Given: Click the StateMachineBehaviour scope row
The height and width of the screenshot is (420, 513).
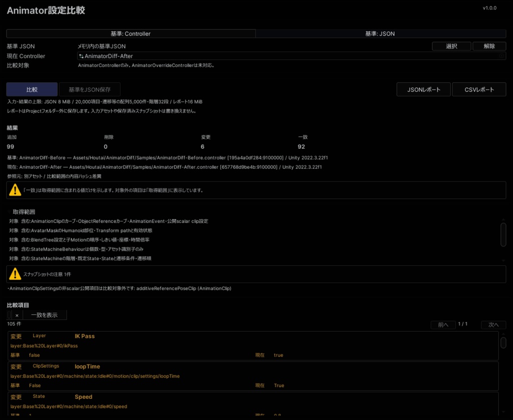Looking at the screenshot, I should tap(76, 249).
